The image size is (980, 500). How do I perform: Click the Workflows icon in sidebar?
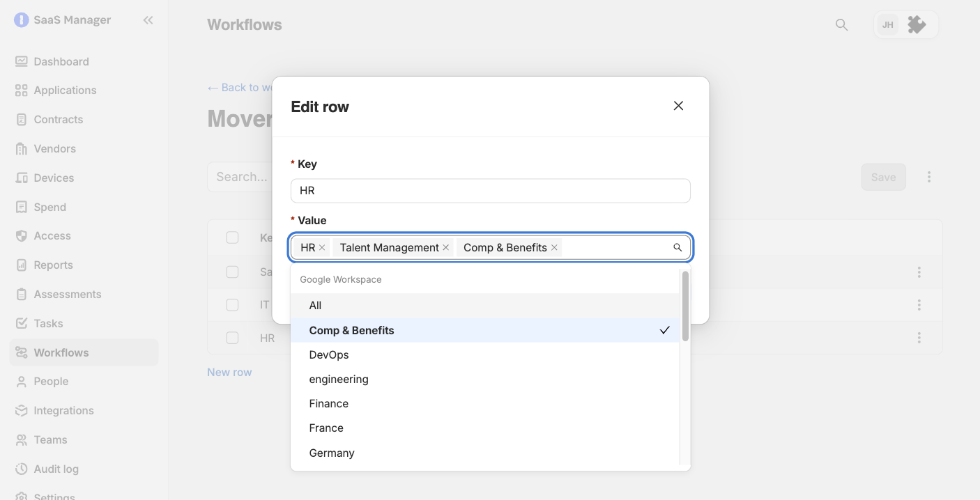(22, 353)
